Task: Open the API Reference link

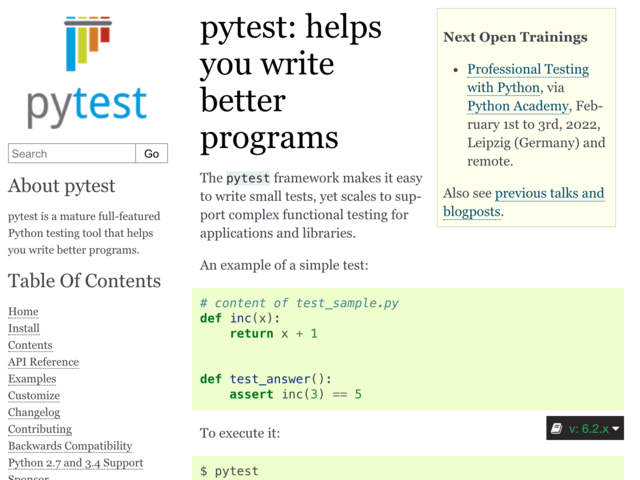Action: 43,362
